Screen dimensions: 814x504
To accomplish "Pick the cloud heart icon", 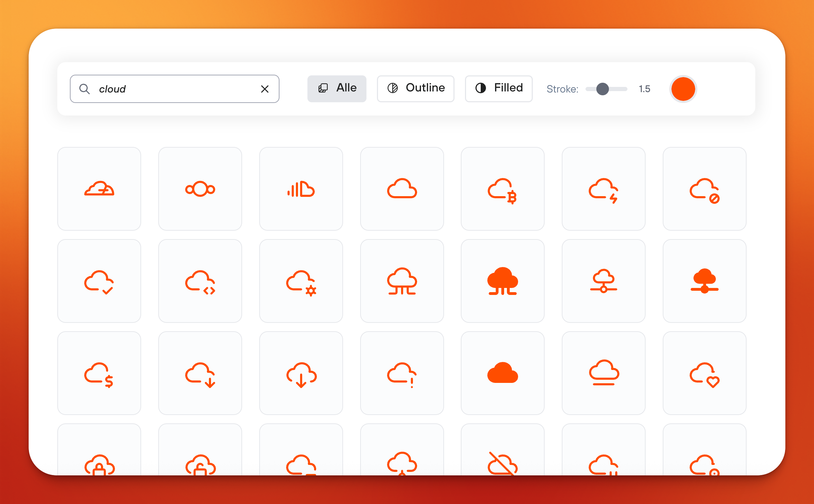I will (704, 374).
